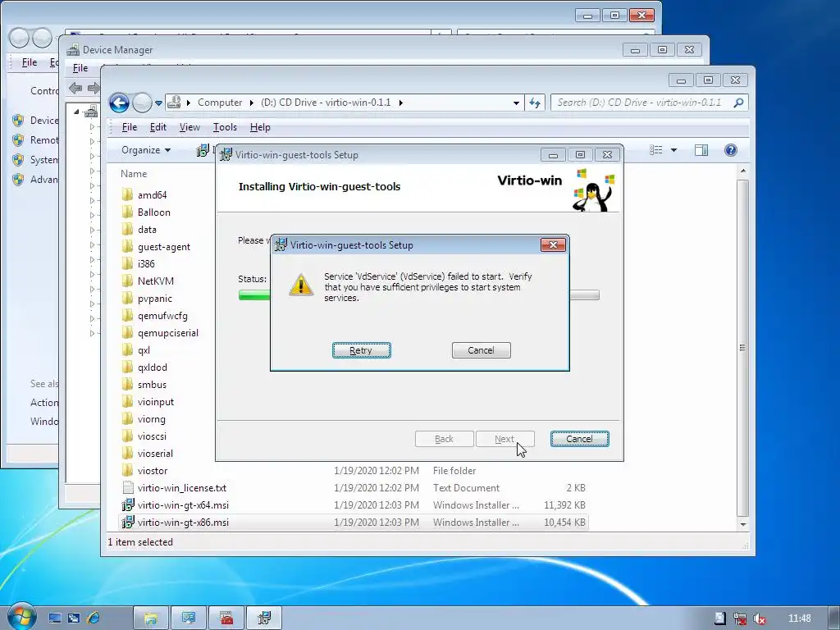
Task: Select the vioscsi folder
Action: tap(152, 436)
